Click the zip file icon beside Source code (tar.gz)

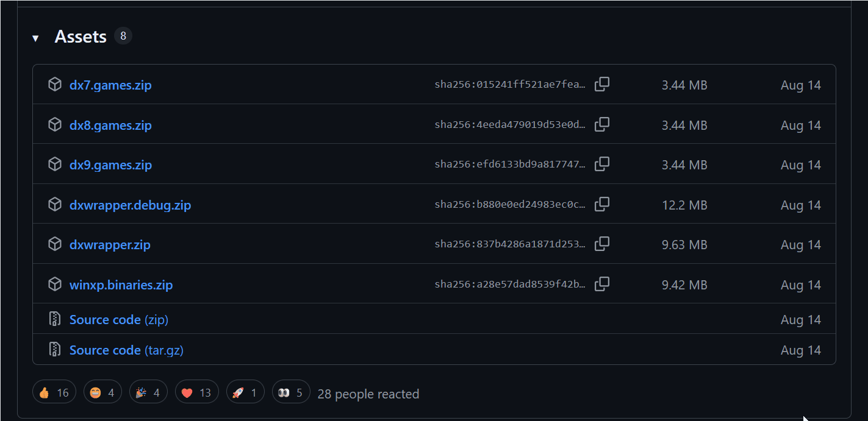55,350
